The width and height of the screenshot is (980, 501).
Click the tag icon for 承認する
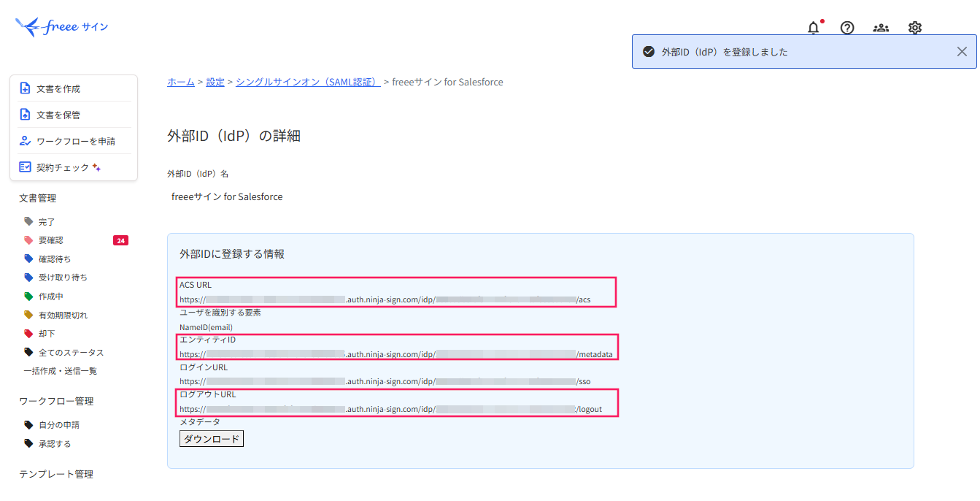tap(28, 443)
